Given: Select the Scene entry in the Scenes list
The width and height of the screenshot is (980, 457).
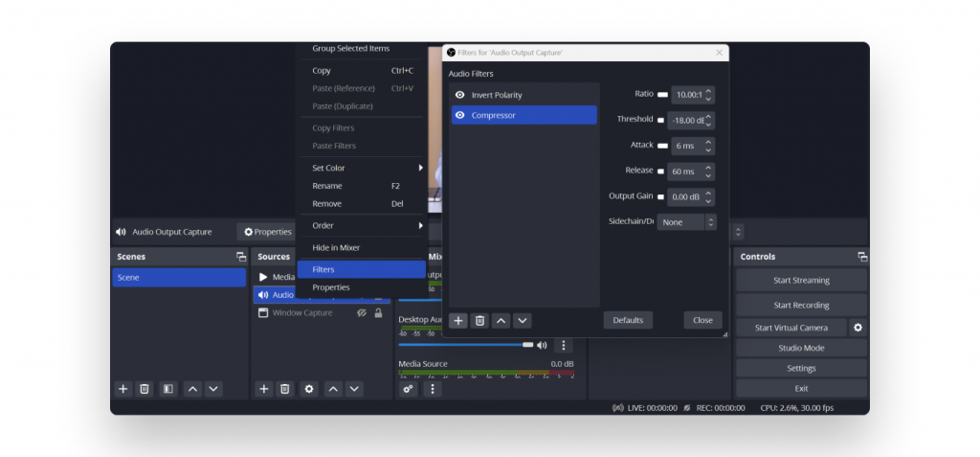Looking at the screenshot, I should coord(179,277).
